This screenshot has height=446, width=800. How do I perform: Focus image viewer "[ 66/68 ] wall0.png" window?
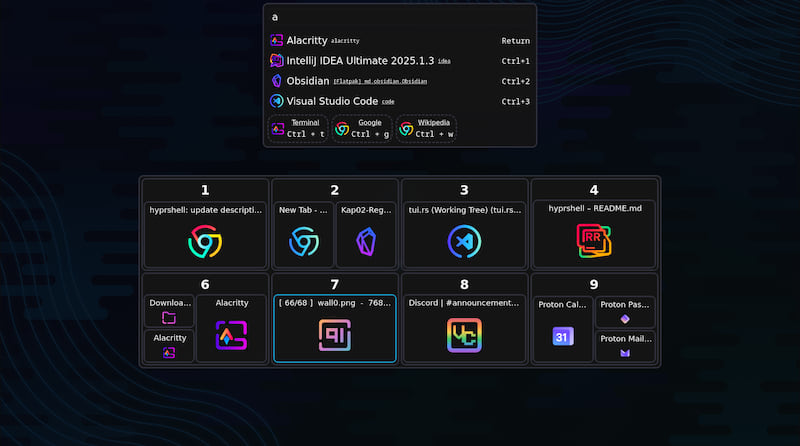click(x=335, y=329)
